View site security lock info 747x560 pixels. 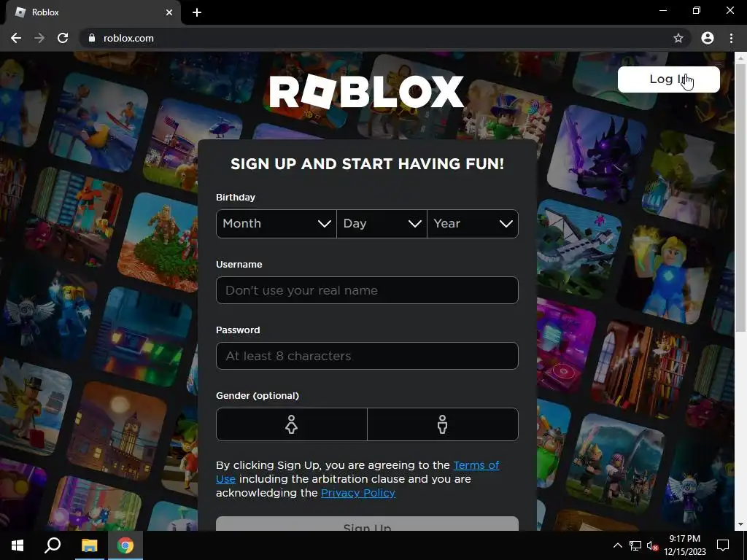coord(91,38)
